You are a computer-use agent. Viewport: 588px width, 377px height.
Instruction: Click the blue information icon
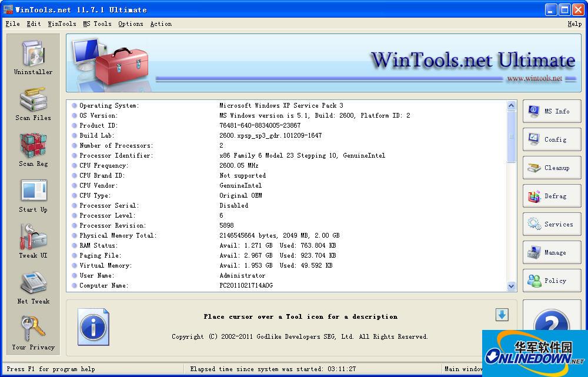93,325
